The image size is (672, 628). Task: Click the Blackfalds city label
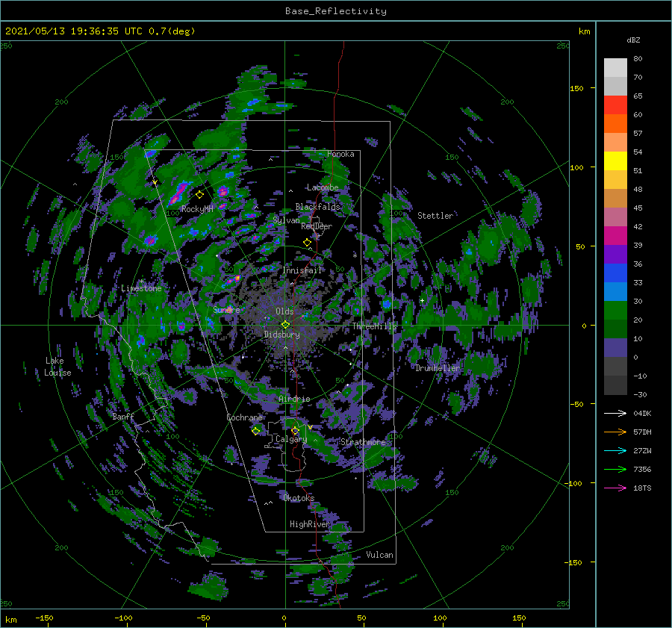pyautogui.click(x=317, y=207)
